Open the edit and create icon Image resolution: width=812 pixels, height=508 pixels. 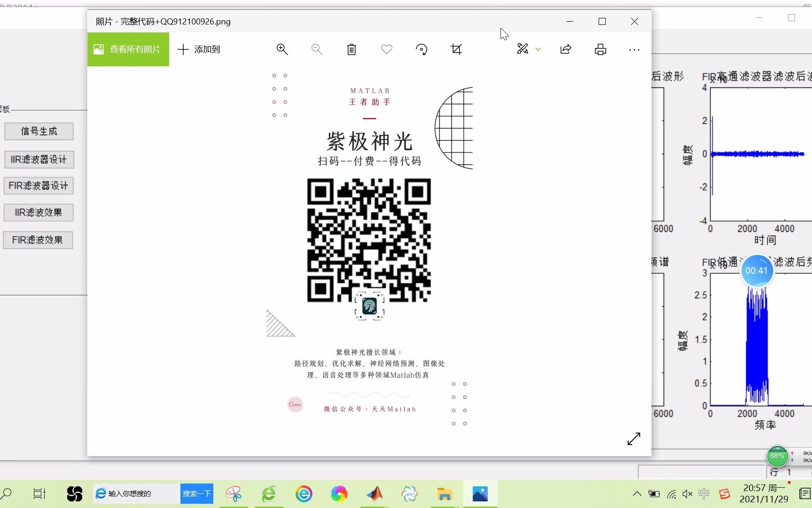coord(523,49)
